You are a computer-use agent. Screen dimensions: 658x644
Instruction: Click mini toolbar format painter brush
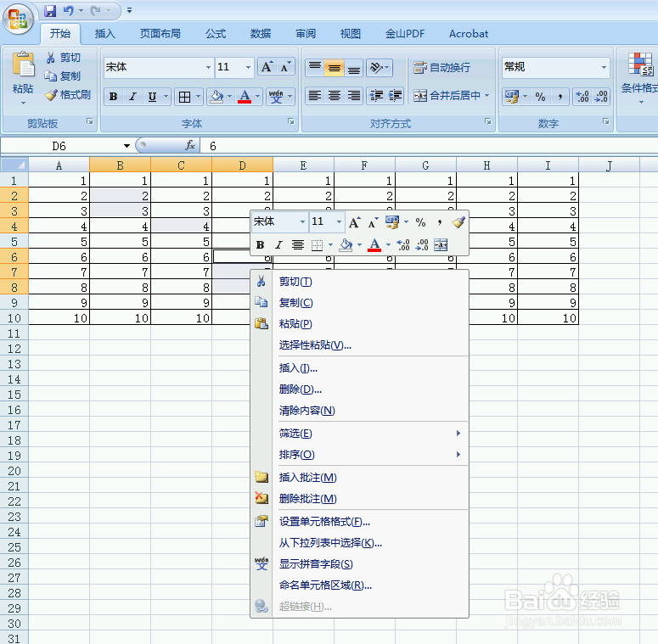pyautogui.click(x=458, y=221)
